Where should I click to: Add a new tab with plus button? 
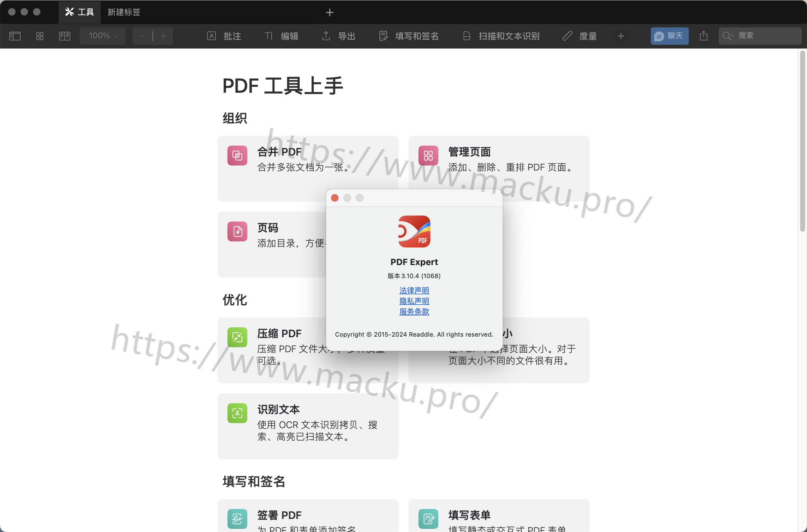330,12
